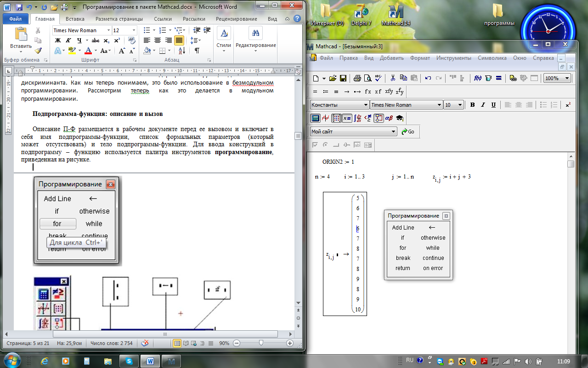588x368 pixels.
Task: Open the Мой сайт dropdown in Mathcad
Action: [x=393, y=132]
